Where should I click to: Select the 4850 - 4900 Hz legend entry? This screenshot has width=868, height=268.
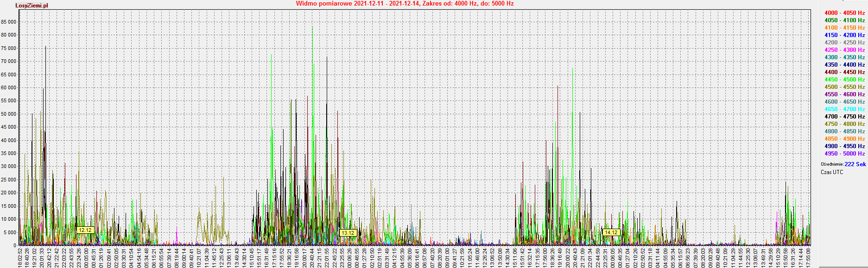(x=844, y=139)
